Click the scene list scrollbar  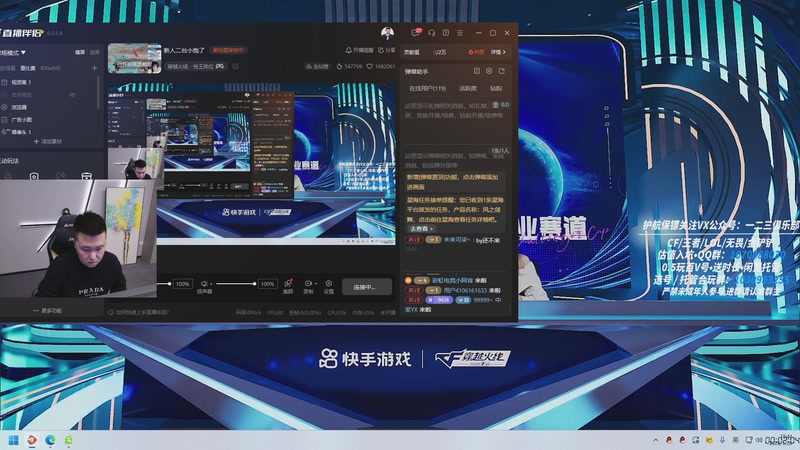point(98,92)
